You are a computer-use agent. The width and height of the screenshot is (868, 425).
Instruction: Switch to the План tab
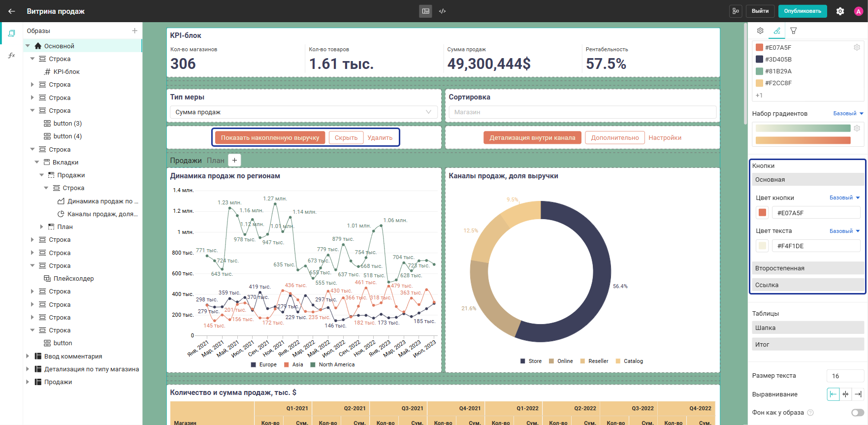pos(215,161)
